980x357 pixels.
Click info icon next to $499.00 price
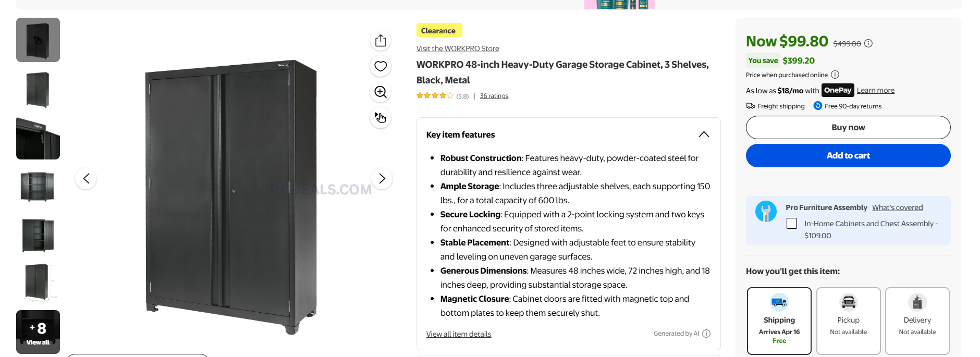pos(868,43)
